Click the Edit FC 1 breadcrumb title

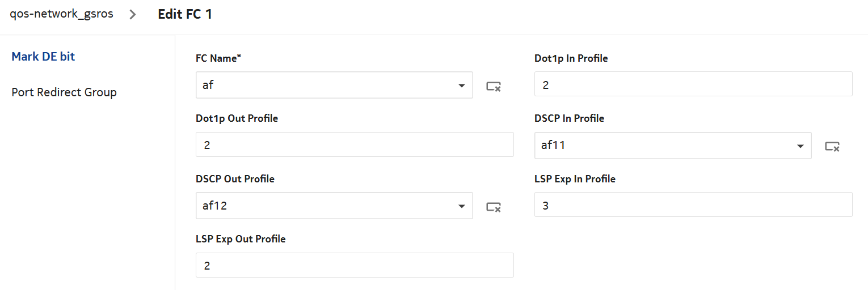click(185, 14)
